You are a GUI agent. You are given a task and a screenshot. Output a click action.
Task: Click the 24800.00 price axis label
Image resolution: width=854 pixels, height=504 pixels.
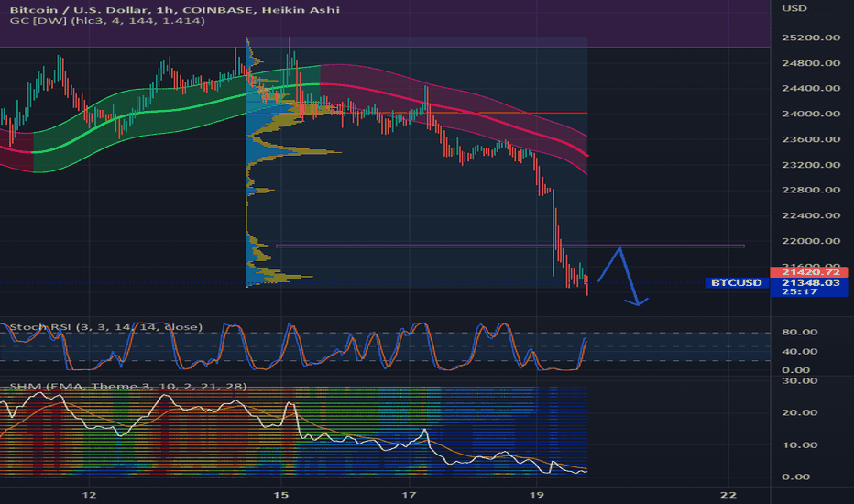(811, 63)
